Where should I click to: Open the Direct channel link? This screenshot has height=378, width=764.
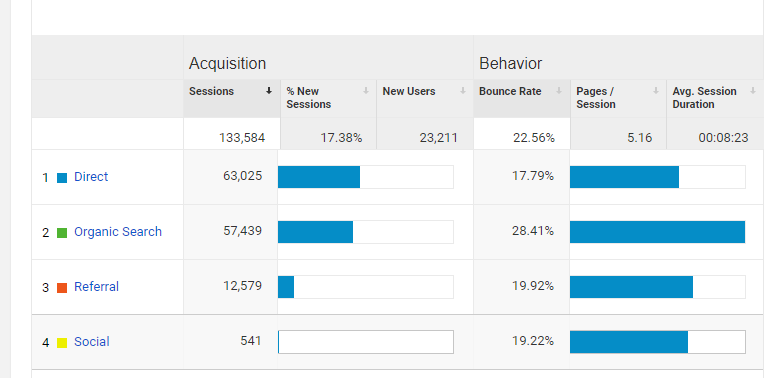[91, 177]
